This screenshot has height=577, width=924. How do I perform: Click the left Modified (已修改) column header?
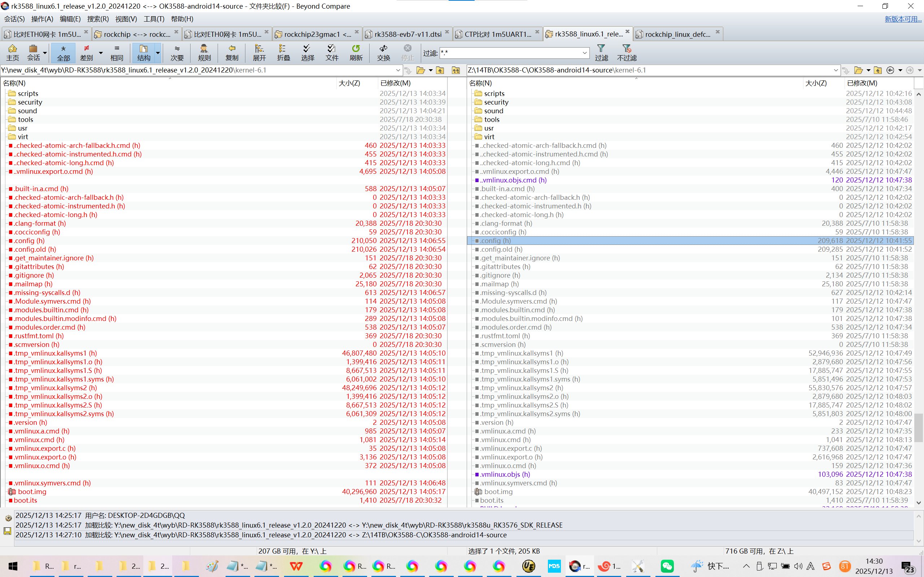click(396, 83)
